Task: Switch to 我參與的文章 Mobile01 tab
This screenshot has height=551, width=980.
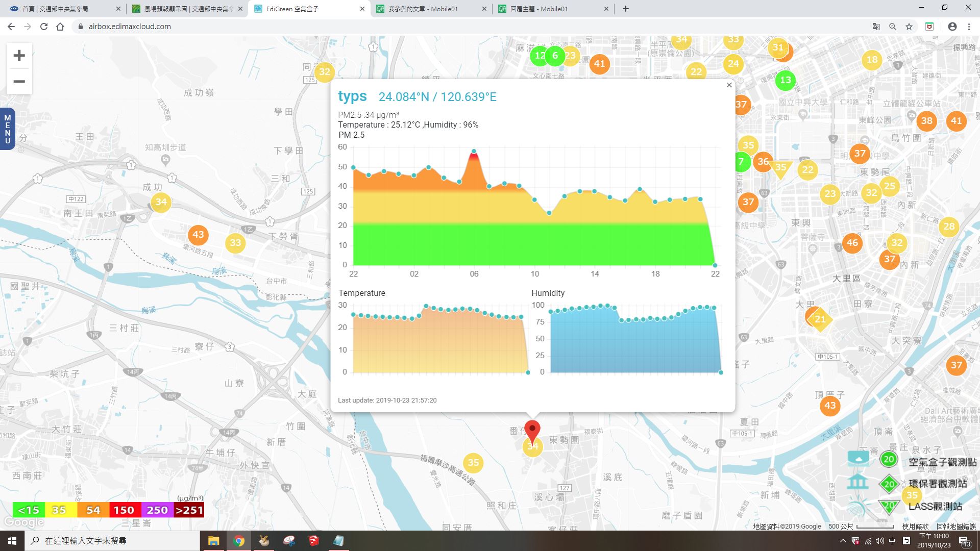Action: 431,9
